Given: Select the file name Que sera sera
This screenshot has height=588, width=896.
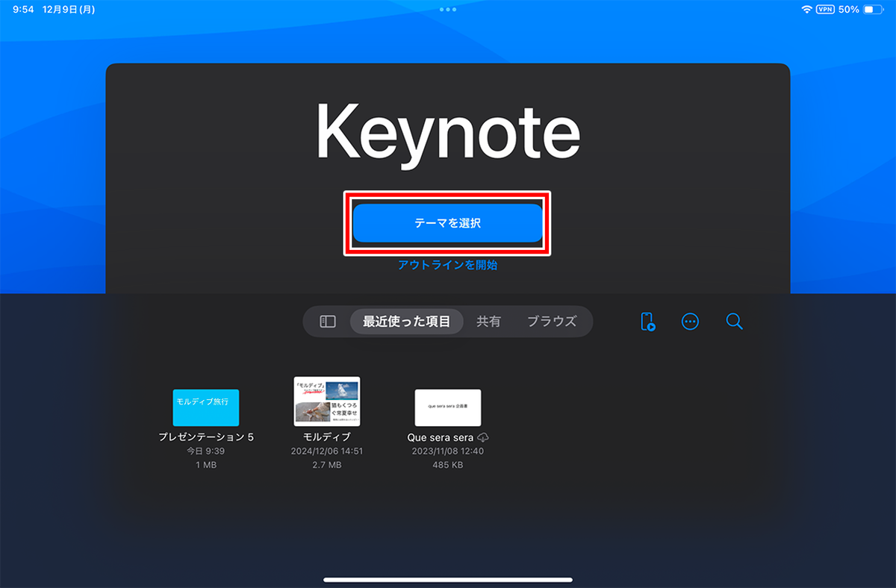Looking at the screenshot, I should (441, 437).
